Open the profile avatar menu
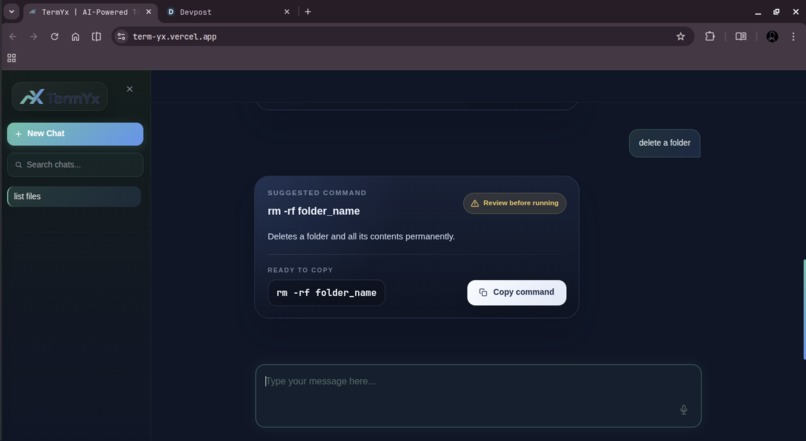This screenshot has height=441, width=806. 772,36
